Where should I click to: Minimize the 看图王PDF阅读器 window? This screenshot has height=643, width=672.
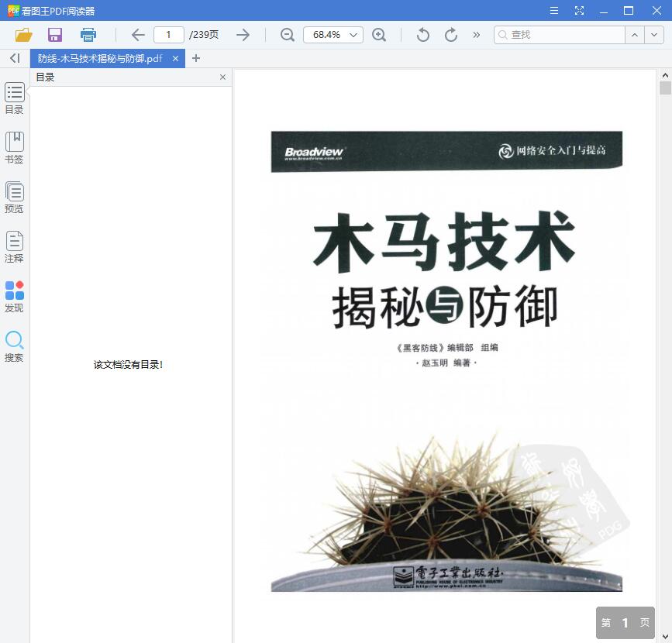[604, 11]
